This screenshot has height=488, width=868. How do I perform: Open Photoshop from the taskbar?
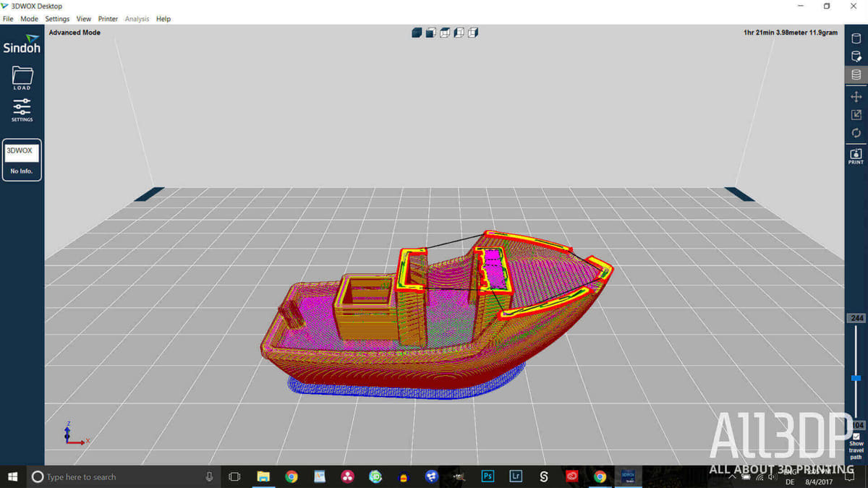[488, 476]
